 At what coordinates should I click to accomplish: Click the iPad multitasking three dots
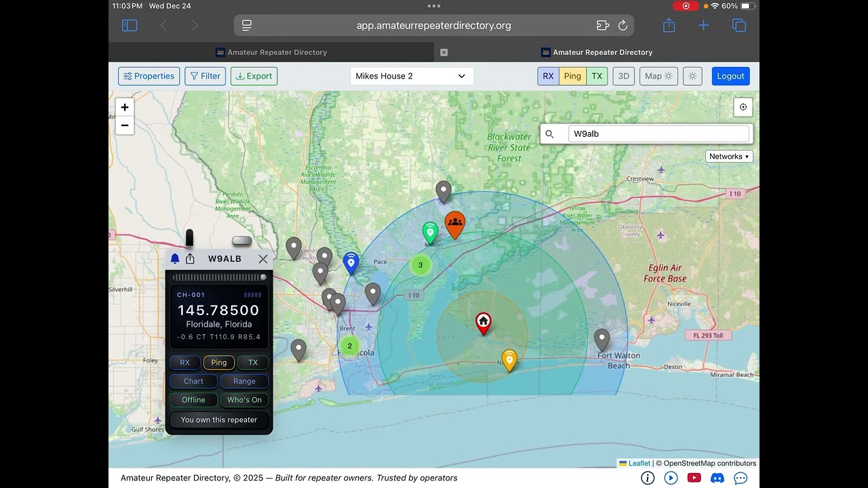tap(434, 5)
